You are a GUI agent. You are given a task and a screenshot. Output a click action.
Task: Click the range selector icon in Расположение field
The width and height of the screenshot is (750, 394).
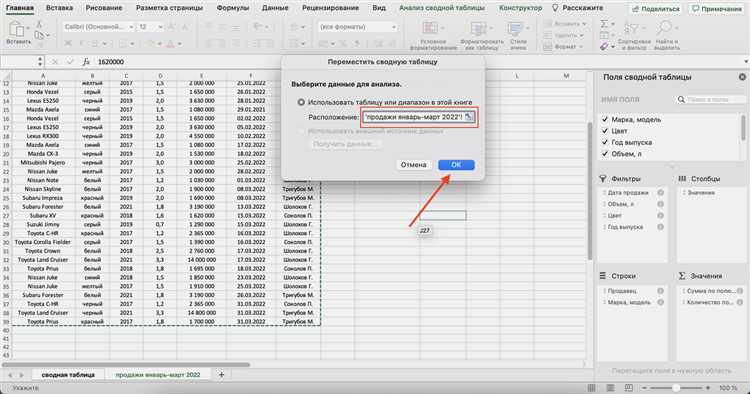click(469, 117)
